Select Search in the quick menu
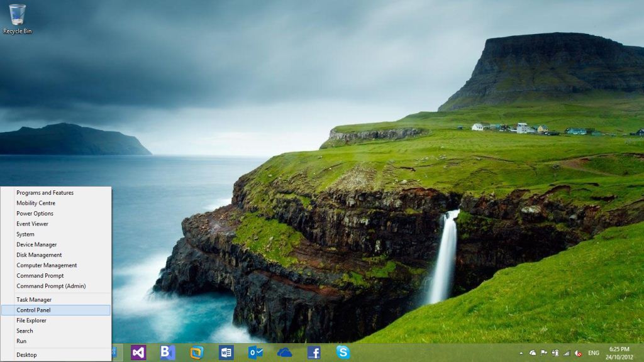Screen dimensions: 644x362 pyautogui.click(x=56, y=331)
